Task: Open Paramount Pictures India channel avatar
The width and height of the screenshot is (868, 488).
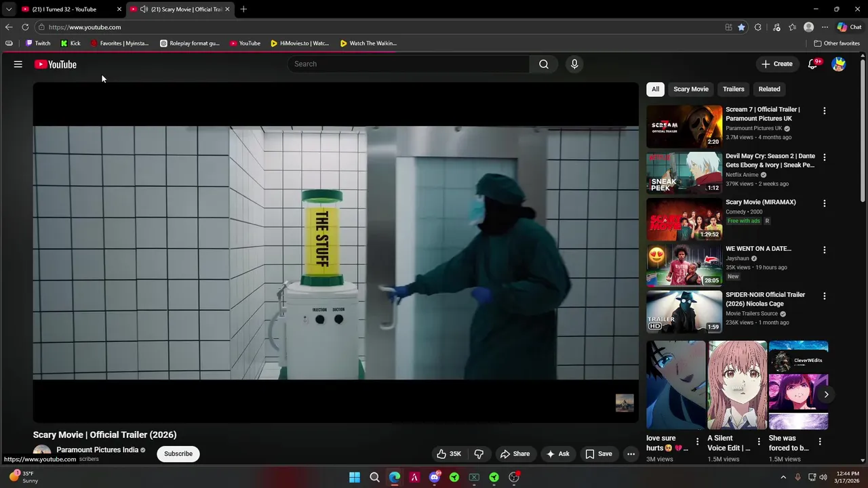Action: pos(42,454)
